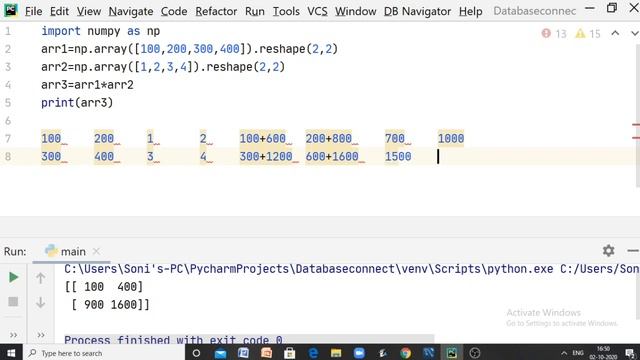Click the up arrow in Run panel
This screenshot has height=360, width=640.
40,278
